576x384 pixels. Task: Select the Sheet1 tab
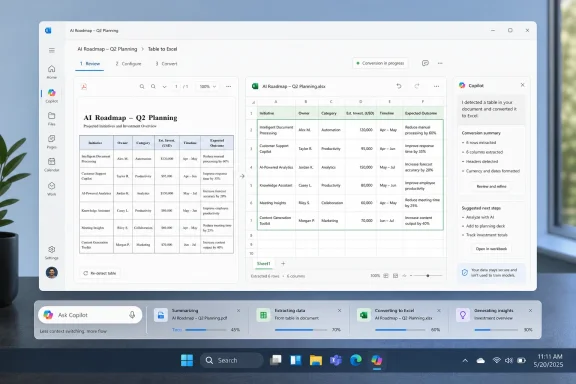click(x=263, y=263)
